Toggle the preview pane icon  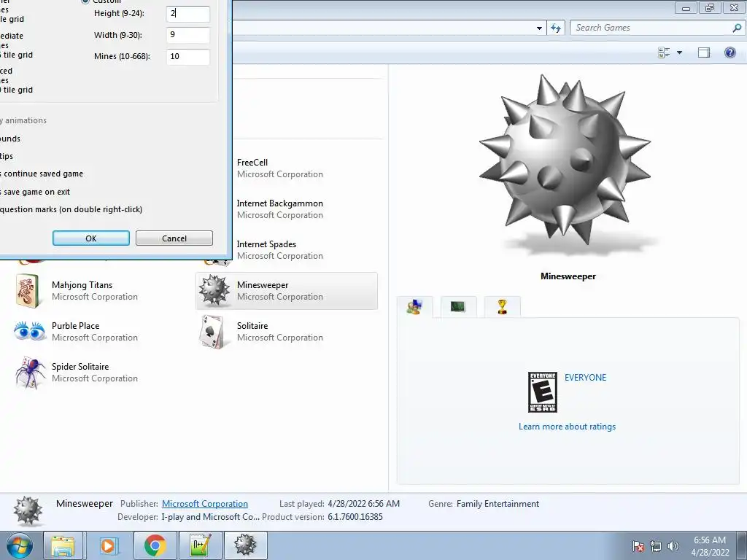704,52
